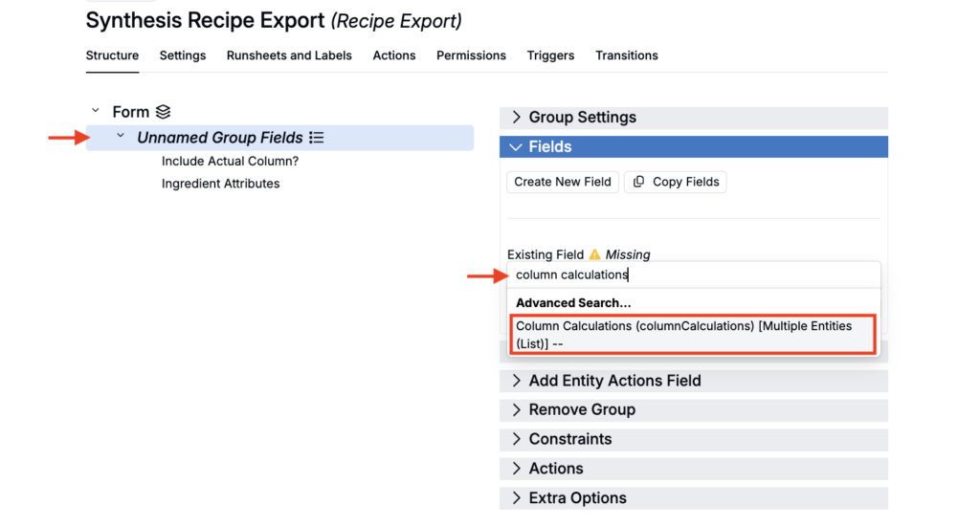Click the Existing Field search input
This screenshot has height=527, width=980.
(693, 274)
